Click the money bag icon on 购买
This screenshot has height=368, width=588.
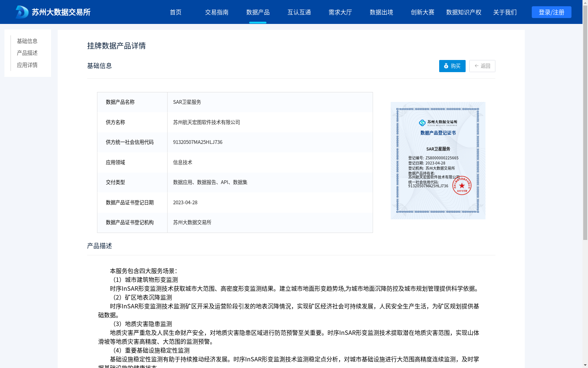click(x=446, y=66)
